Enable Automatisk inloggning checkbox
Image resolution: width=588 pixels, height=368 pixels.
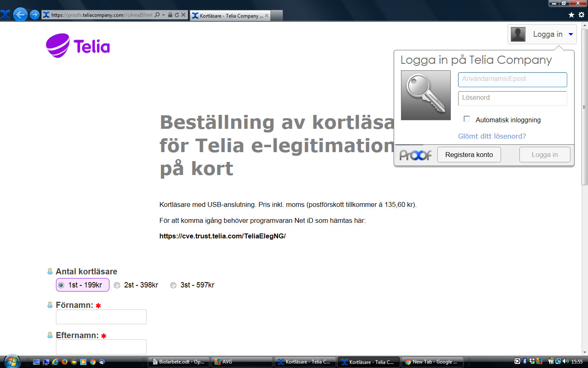click(467, 119)
